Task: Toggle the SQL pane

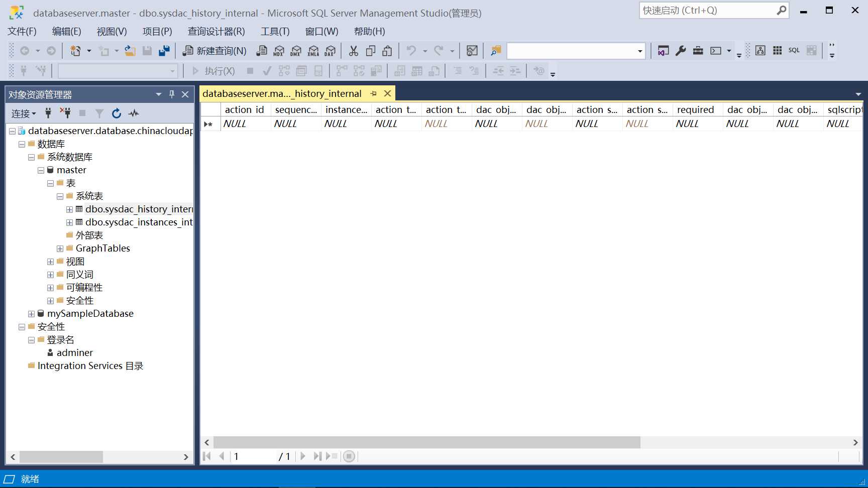Action: click(x=794, y=50)
